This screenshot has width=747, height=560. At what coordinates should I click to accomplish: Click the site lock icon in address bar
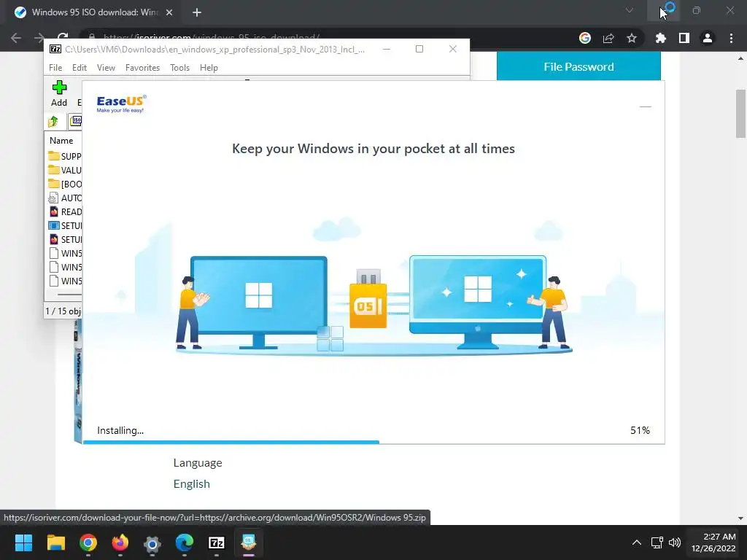(x=92, y=36)
